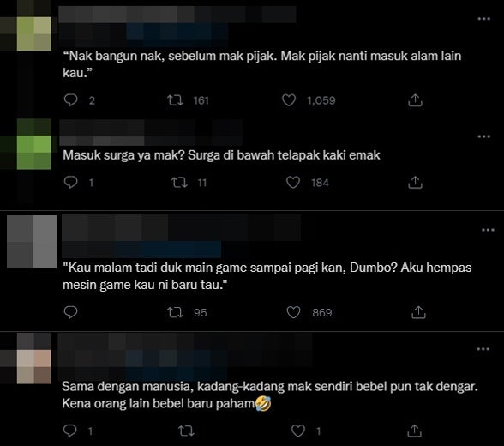
Task: Open the light green avatar of the first tweet
Action: (33, 33)
